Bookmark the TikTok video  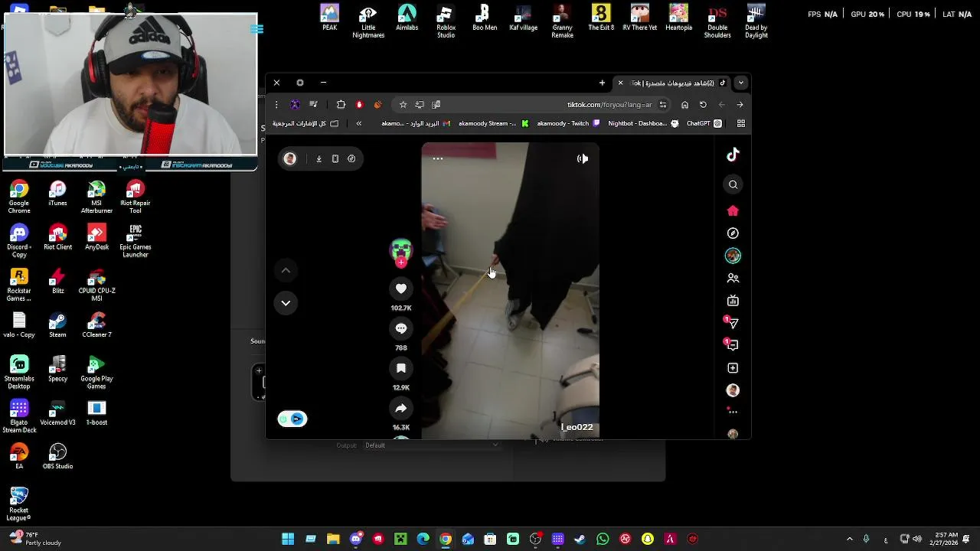(400, 369)
